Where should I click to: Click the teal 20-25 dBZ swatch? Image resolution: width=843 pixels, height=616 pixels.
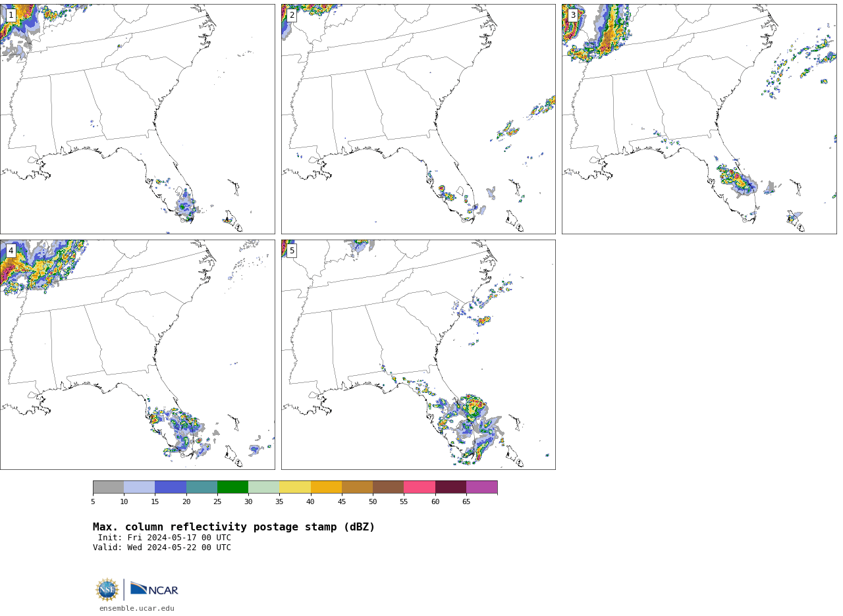[202, 487]
